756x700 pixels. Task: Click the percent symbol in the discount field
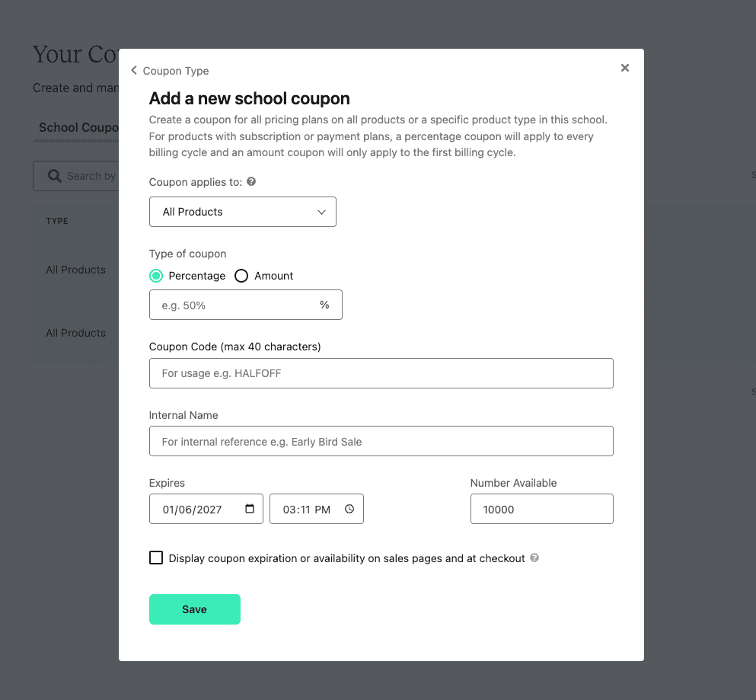pyautogui.click(x=324, y=305)
